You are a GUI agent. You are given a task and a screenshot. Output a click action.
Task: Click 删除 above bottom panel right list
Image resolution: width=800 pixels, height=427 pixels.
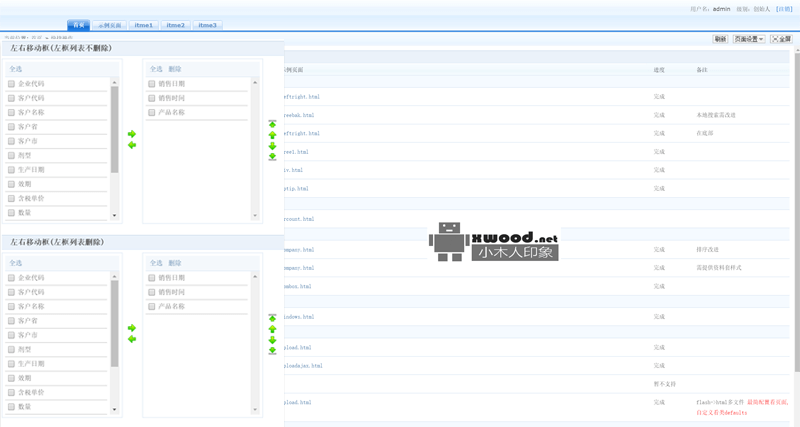pos(175,263)
